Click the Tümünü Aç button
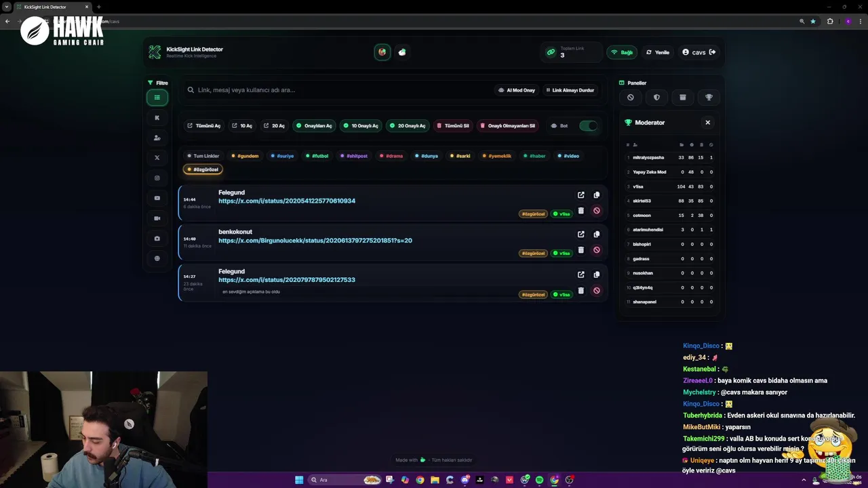868x488 pixels. [204, 126]
